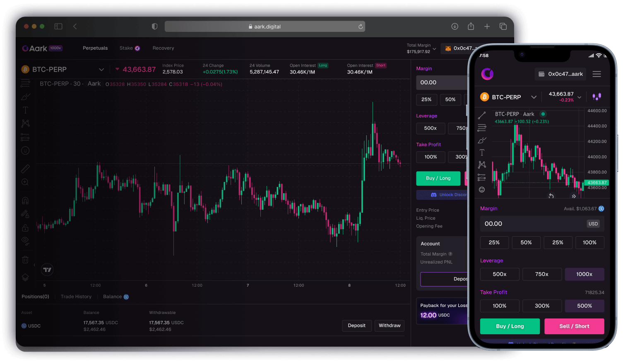Select 500% take profit on phone
The height and width of the screenshot is (364, 635).
tap(584, 306)
